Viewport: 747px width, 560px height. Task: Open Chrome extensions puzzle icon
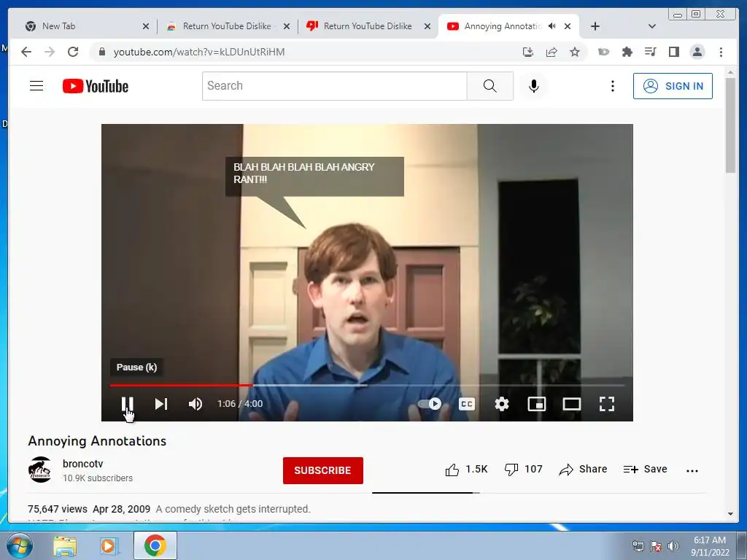(627, 52)
